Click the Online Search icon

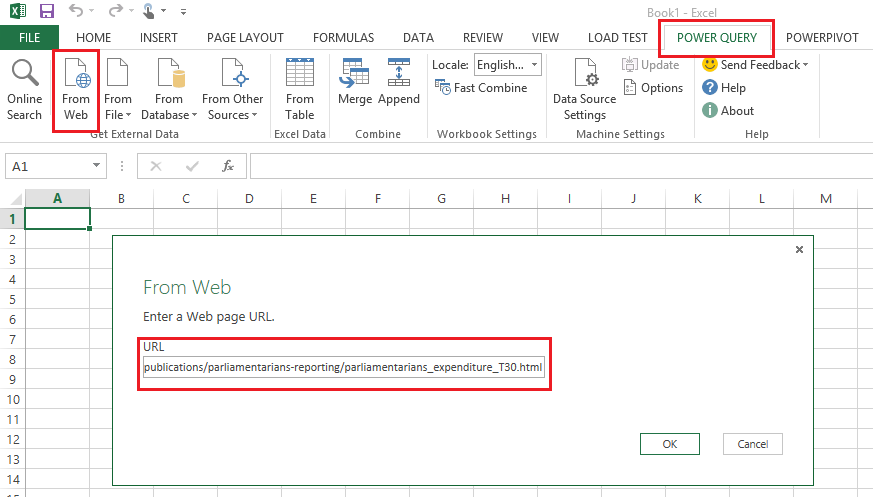(x=24, y=90)
